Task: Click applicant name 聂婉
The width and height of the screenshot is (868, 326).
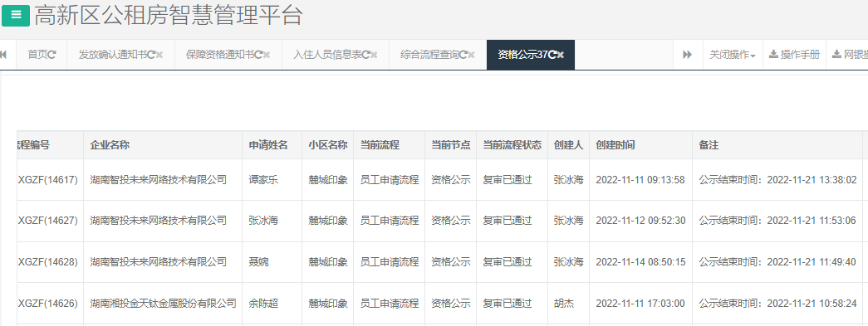Action: (258, 262)
